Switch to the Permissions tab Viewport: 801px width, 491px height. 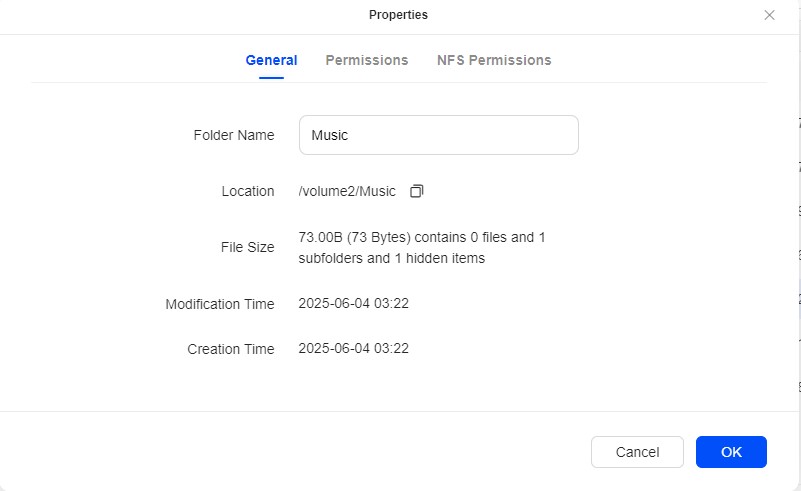coord(367,60)
